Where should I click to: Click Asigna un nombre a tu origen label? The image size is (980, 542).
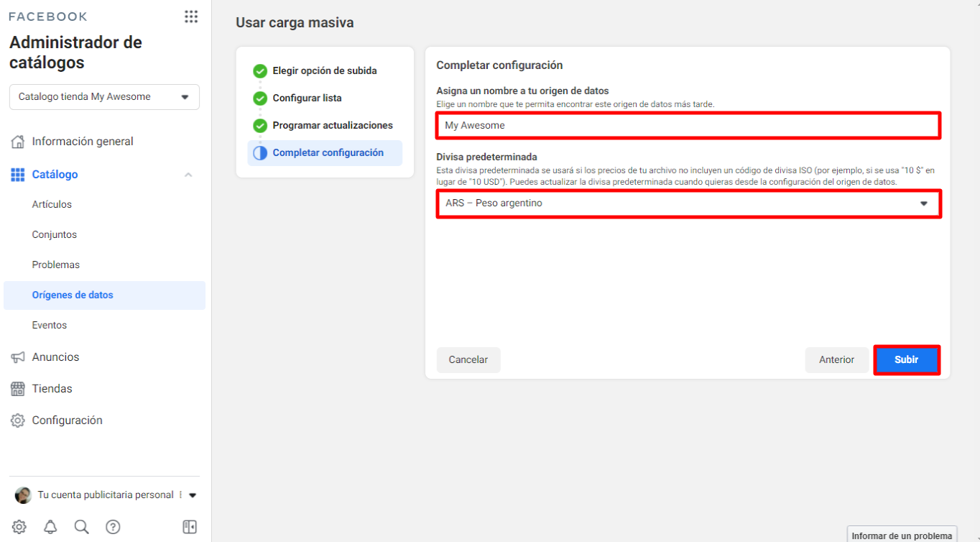(523, 91)
